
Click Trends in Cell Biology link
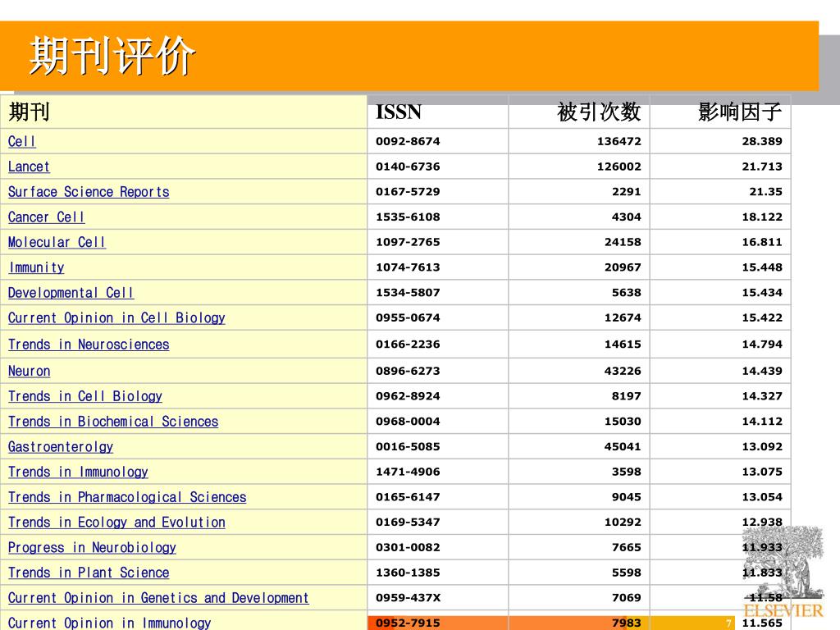click(x=84, y=396)
